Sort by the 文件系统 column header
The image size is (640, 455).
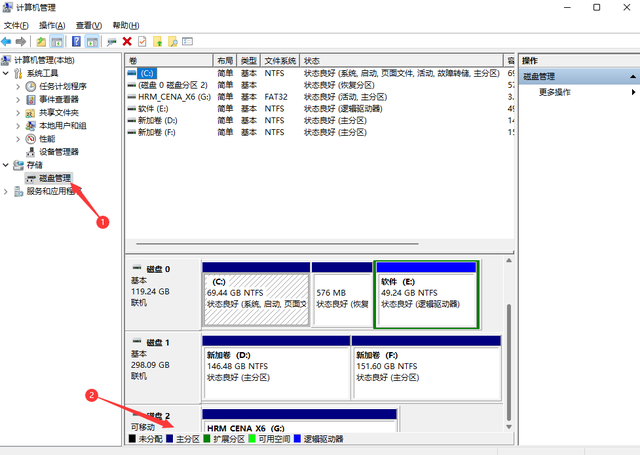tap(280, 61)
